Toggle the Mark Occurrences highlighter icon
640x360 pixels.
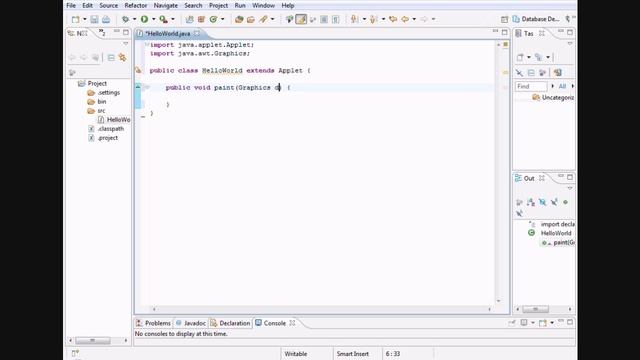click(x=301, y=19)
